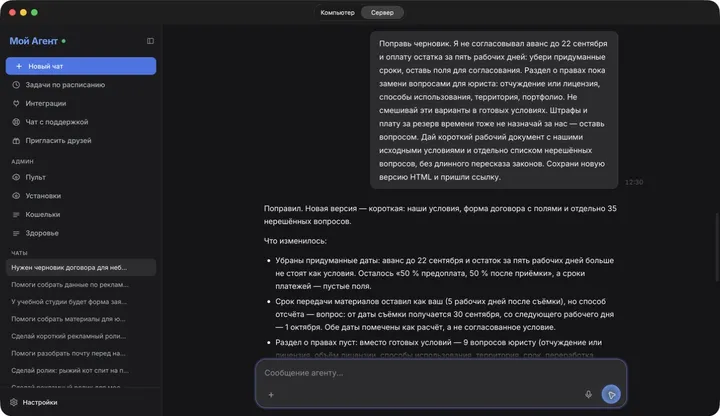Viewport: 720px width, 416px height.
Task: Click the Мой Агент title
Action: (34, 41)
